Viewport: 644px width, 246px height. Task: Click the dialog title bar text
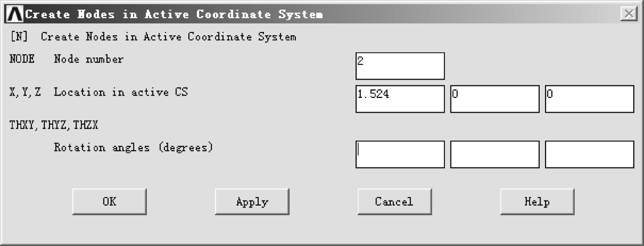click(x=174, y=14)
